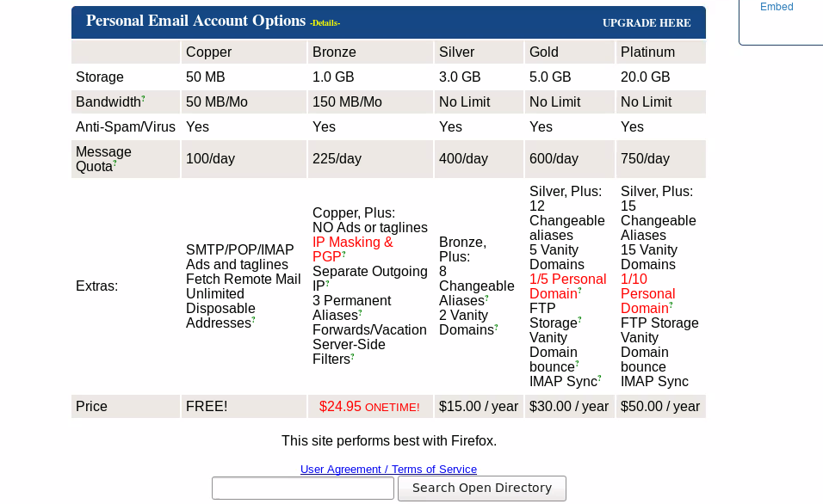Click the Search Open Directory button
823x504 pixels.
click(x=482, y=489)
